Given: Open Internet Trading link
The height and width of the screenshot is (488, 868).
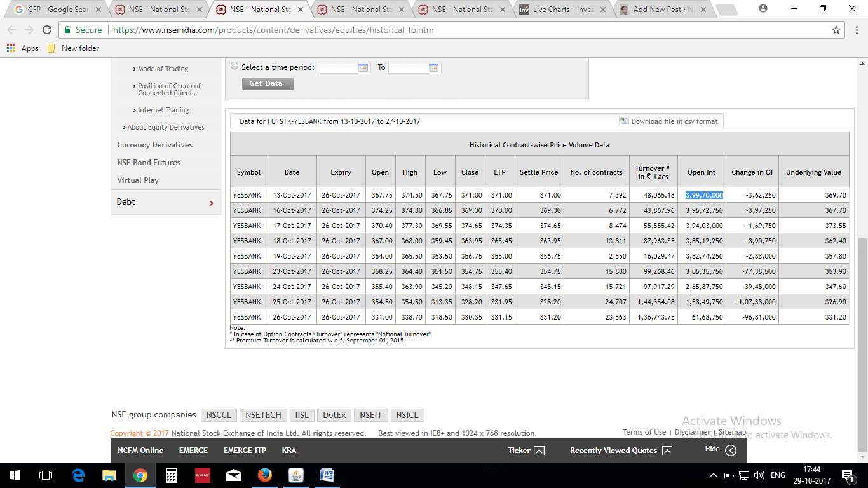Looking at the screenshot, I should 163,110.
